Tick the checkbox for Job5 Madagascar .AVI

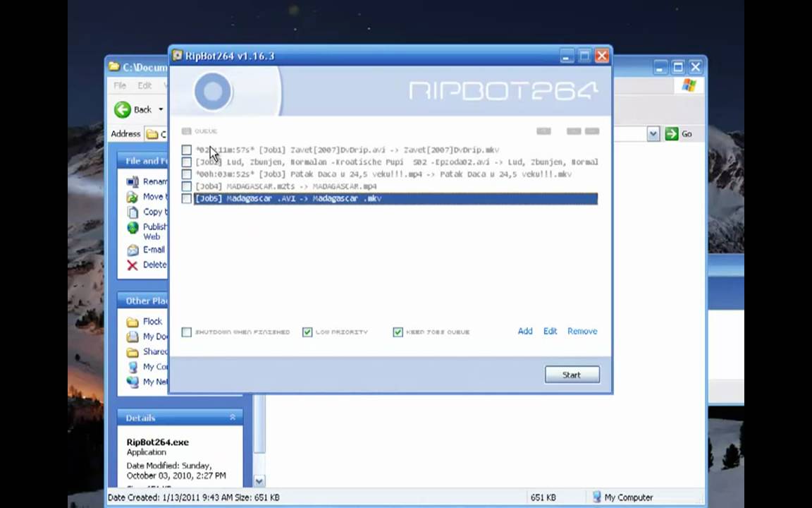pos(186,198)
